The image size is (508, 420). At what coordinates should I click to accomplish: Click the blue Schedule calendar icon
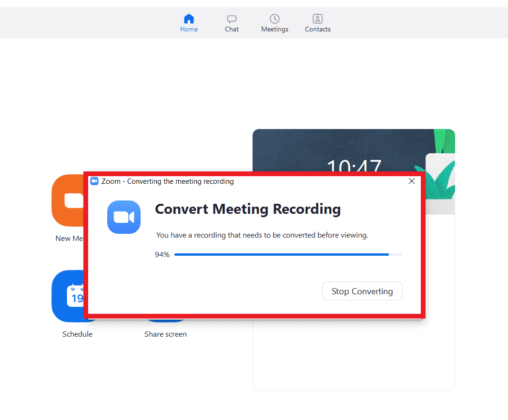[x=68, y=296]
